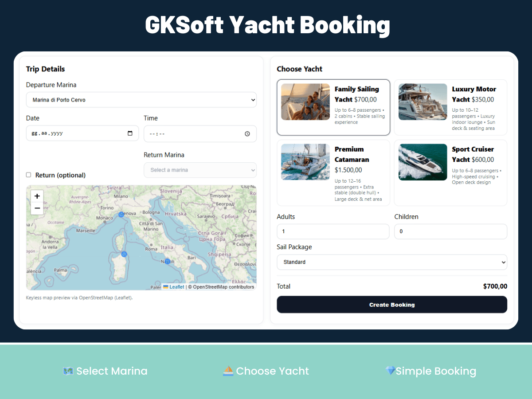Open the Departure Marina dropdown

point(141,100)
